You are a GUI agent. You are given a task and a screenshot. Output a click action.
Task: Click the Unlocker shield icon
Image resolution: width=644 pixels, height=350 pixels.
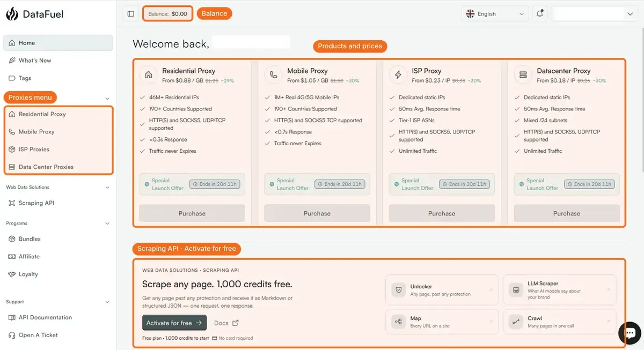click(398, 290)
